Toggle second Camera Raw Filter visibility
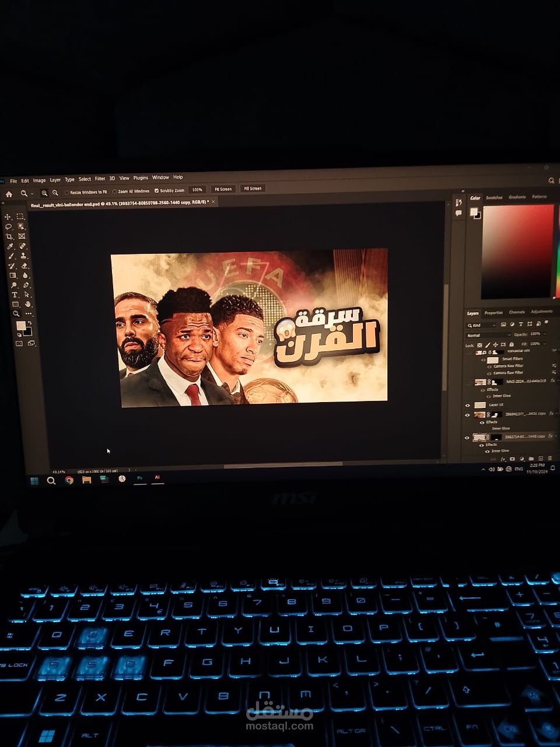Image resolution: width=560 pixels, height=747 pixels. (488, 373)
